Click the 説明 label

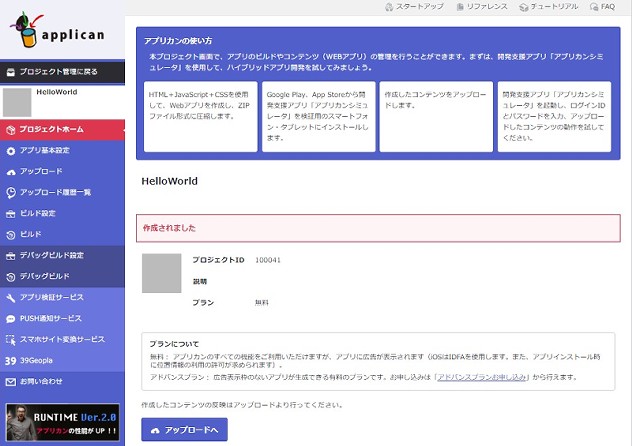200,282
